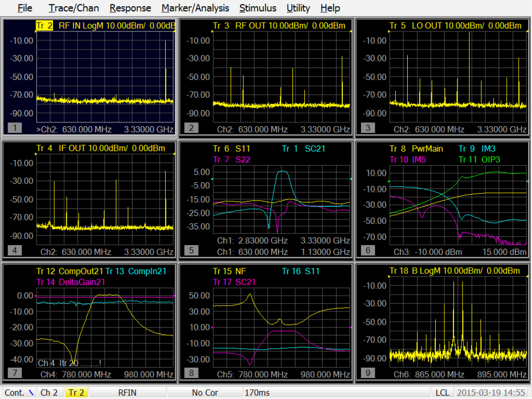Click the window 1 number badge
This screenshot has height=399, width=532.
15,128
